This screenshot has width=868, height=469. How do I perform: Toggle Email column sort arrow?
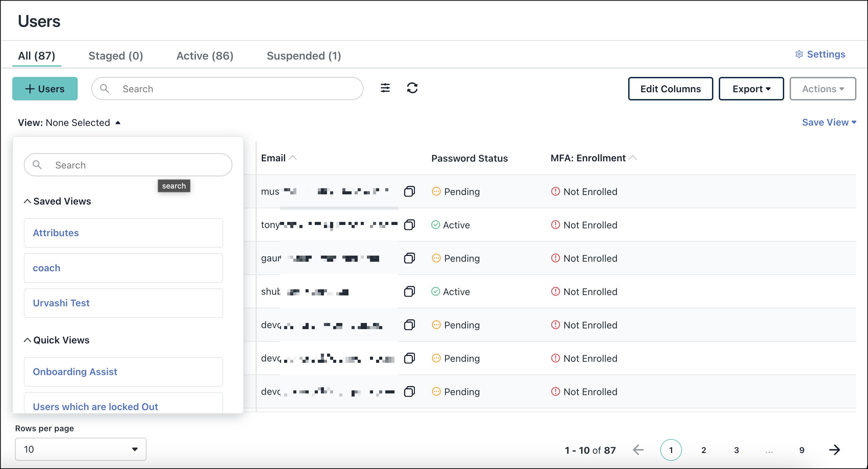(293, 158)
